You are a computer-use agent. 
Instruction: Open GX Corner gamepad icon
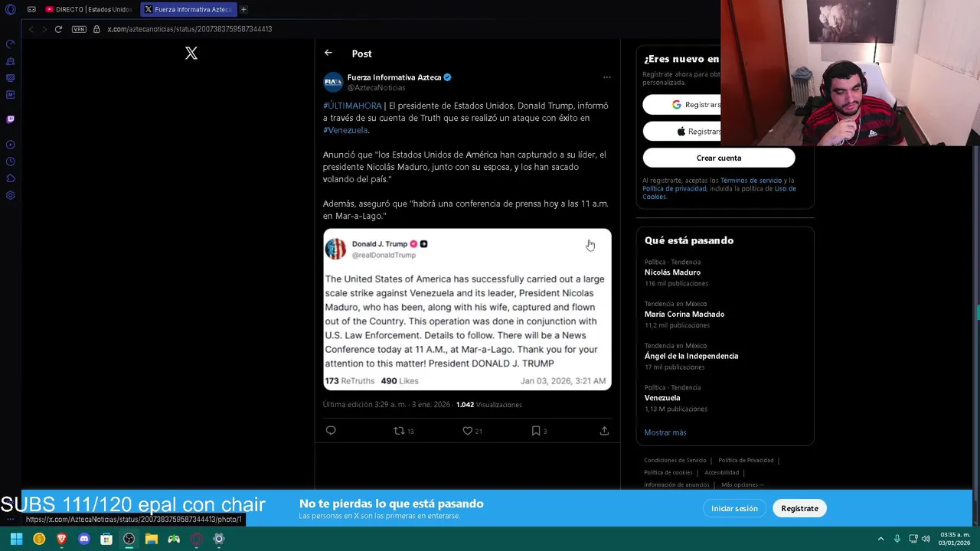click(x=31, y=9)
